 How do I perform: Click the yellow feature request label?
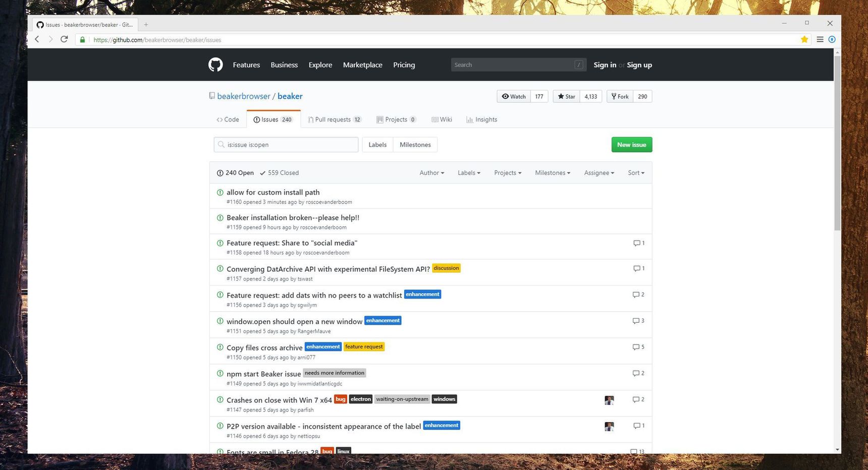click(x=364, y=347)
